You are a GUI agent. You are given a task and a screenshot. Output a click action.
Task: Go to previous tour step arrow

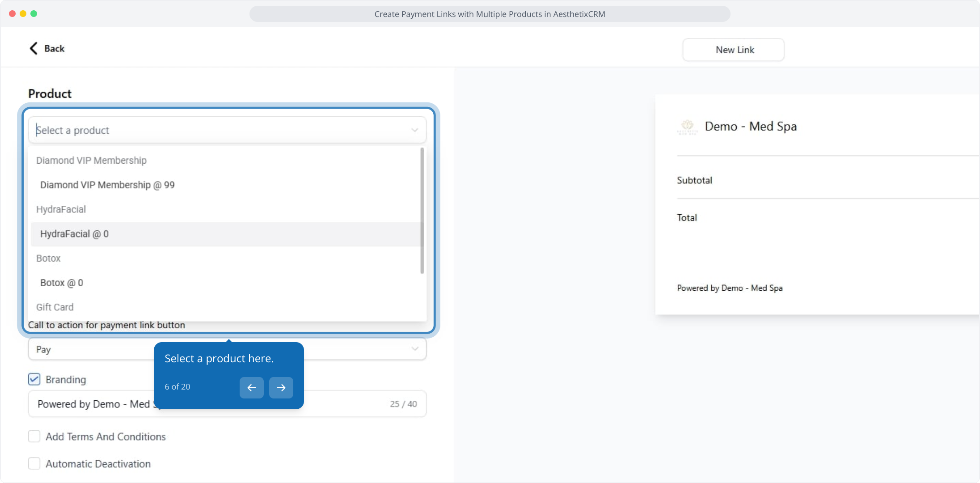[251, 388]
